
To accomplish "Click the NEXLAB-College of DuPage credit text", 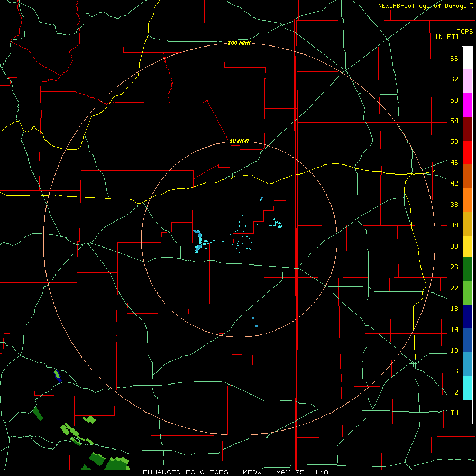I will click(x=422, y=6).
